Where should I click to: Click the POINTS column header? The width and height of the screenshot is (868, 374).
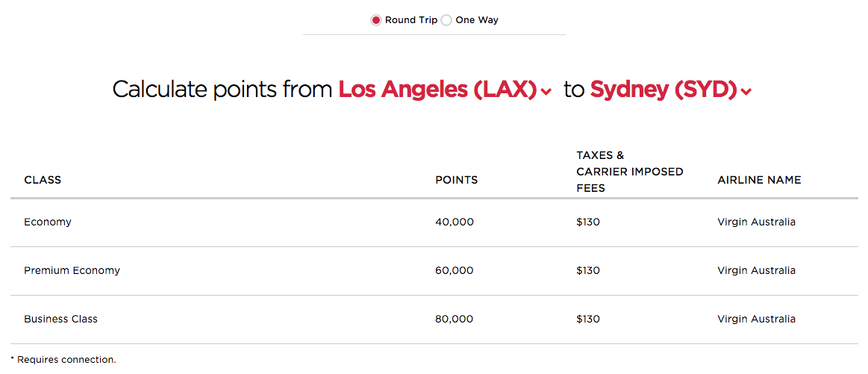[x=456, y=180]
